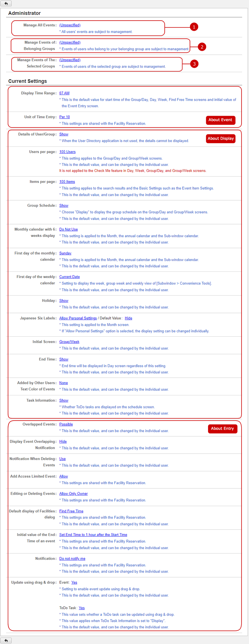Open the Find Free Time link
249x644 pixels.
(71, 511)
